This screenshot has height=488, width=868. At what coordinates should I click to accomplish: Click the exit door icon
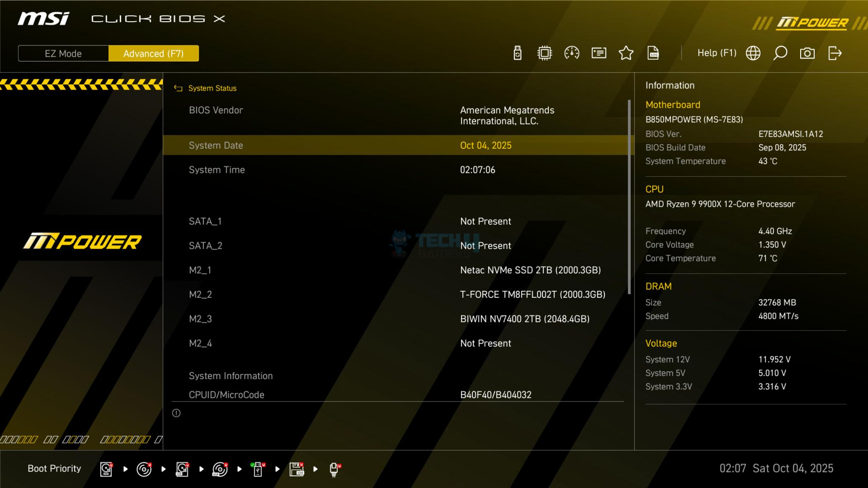[x=835, y=53]
